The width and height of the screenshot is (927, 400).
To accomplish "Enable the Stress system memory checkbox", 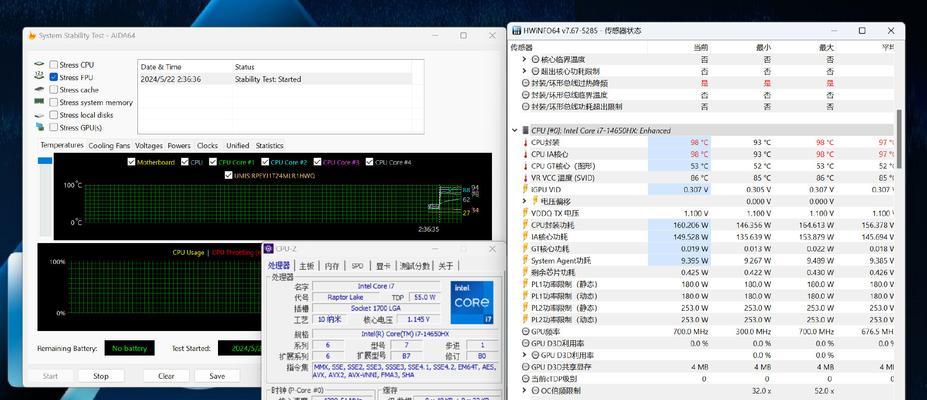I will 54,102.
